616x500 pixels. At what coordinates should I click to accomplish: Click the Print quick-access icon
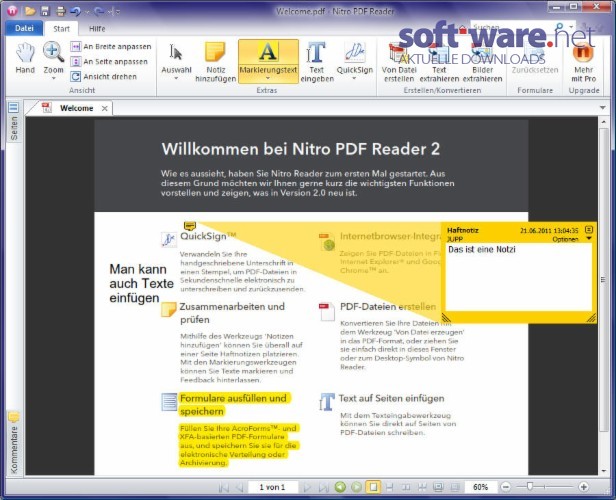60,11
